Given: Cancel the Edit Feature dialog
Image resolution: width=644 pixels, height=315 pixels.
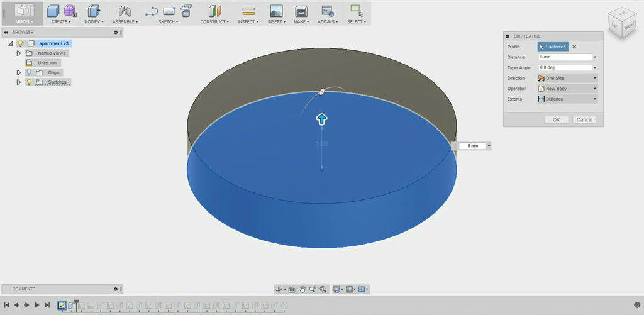Looking at the screenshot, I should tap(584, 120).
